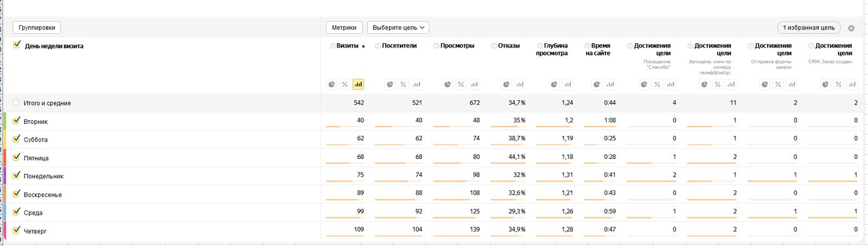868x246 pixels.
Task: Select the Четверг row label
Action: [35, 231]
